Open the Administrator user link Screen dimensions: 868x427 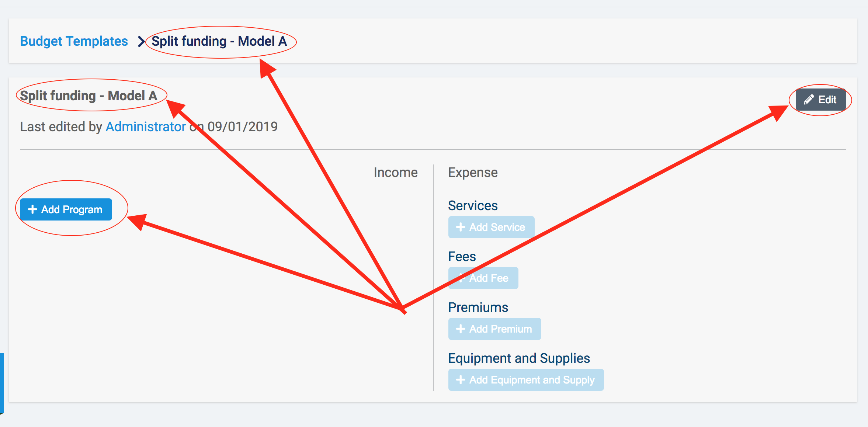tap(146, 127)
